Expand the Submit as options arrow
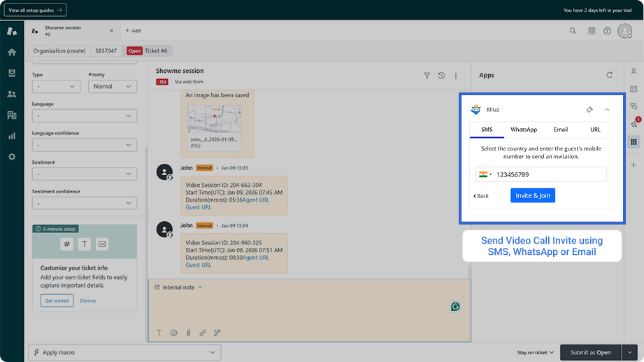Viewport: 644px width, 362px height. (x=629, y=352)
